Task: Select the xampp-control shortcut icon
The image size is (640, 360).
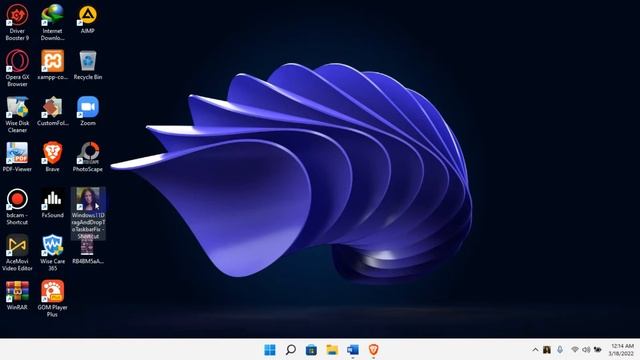Action: 52,65
